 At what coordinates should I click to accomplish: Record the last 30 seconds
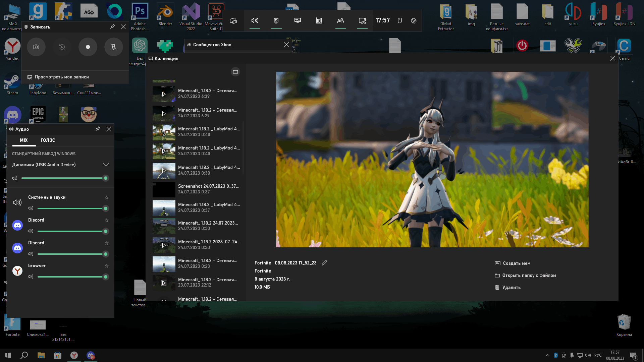point(62,47)
